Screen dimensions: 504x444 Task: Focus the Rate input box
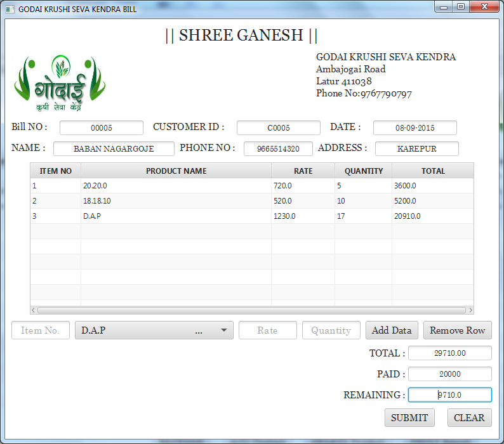pyautogui.click(x=268, y=330)
